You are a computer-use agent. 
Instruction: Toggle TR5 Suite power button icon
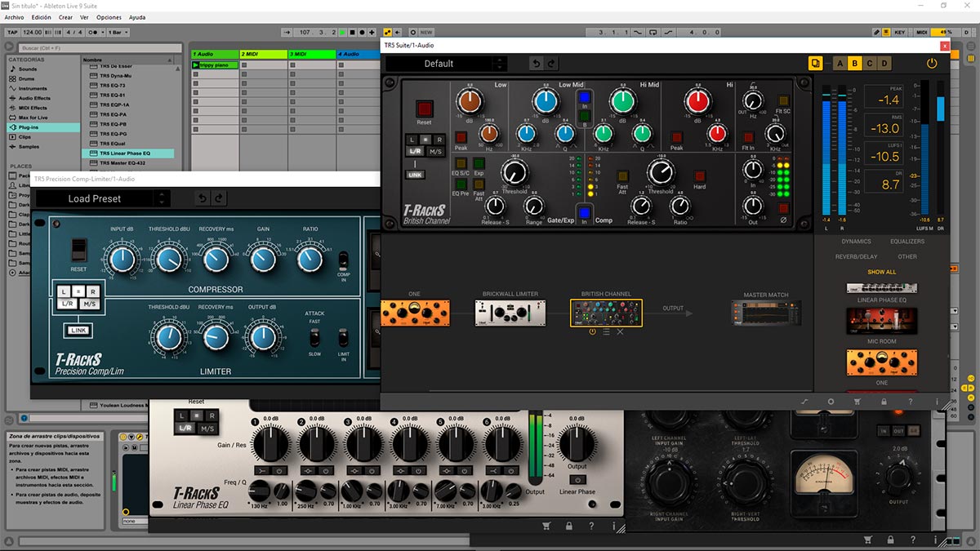[932, 63]
